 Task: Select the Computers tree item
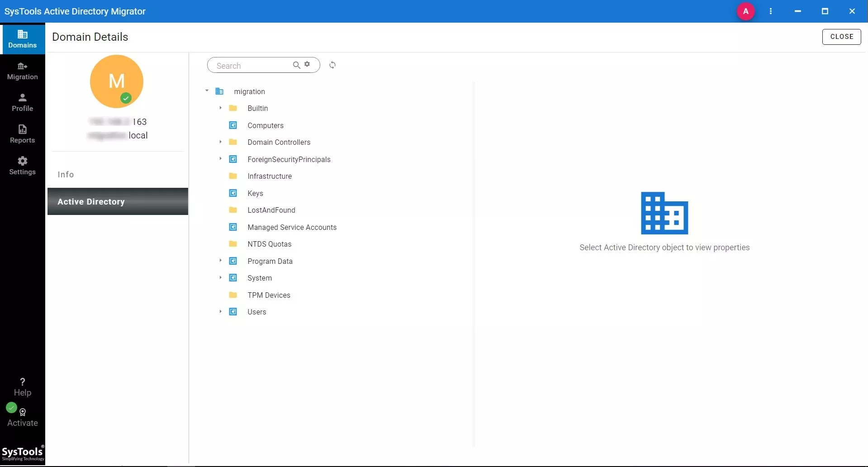coord(266,125)
